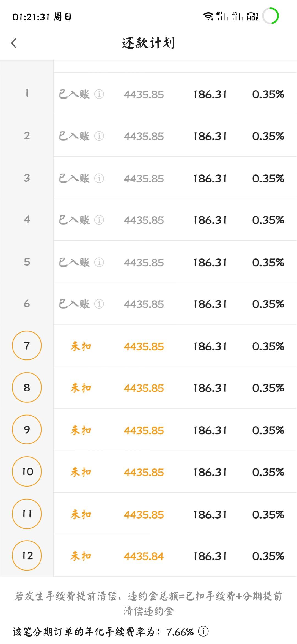Open info icon beside period 6 已入账
This screenshot has height=644, width=297.
coord(99,304)
